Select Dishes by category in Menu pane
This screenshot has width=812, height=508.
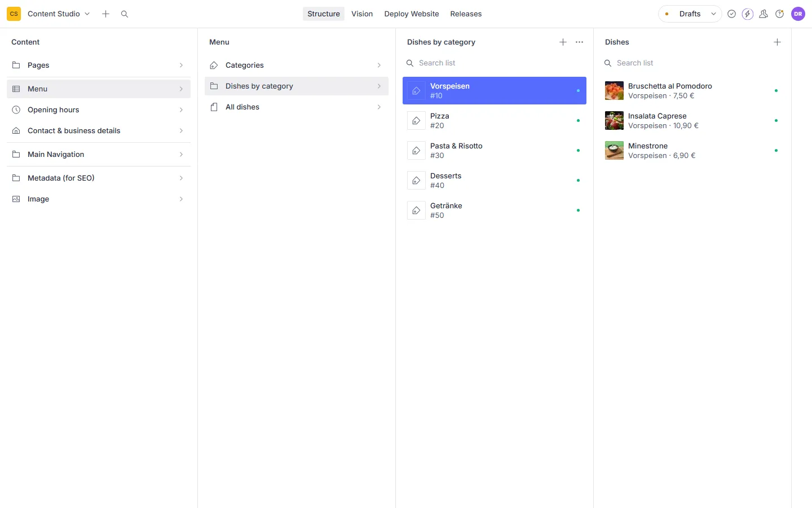click(297, 86)
